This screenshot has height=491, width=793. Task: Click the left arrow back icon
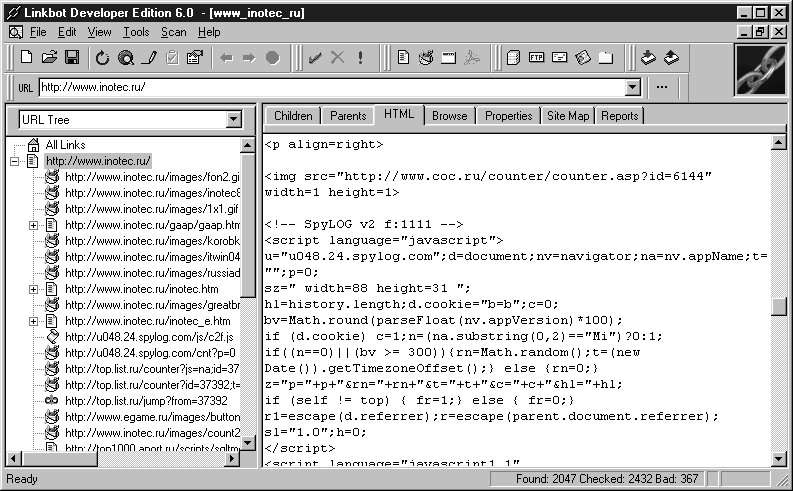(x=226, y=58)
